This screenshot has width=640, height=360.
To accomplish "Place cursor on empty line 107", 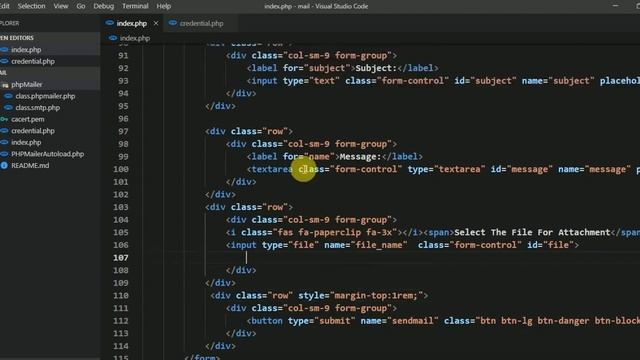I will [x=247, y=258].
